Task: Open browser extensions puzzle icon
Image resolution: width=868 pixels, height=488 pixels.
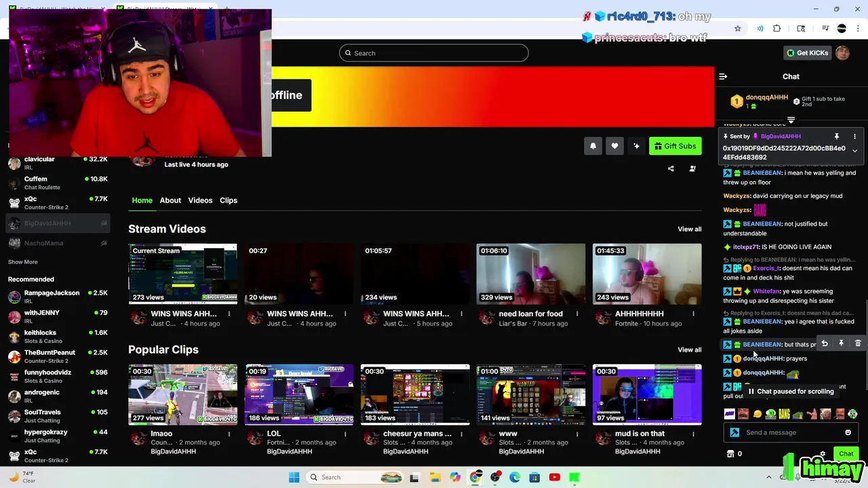Action: click(777, 28)
